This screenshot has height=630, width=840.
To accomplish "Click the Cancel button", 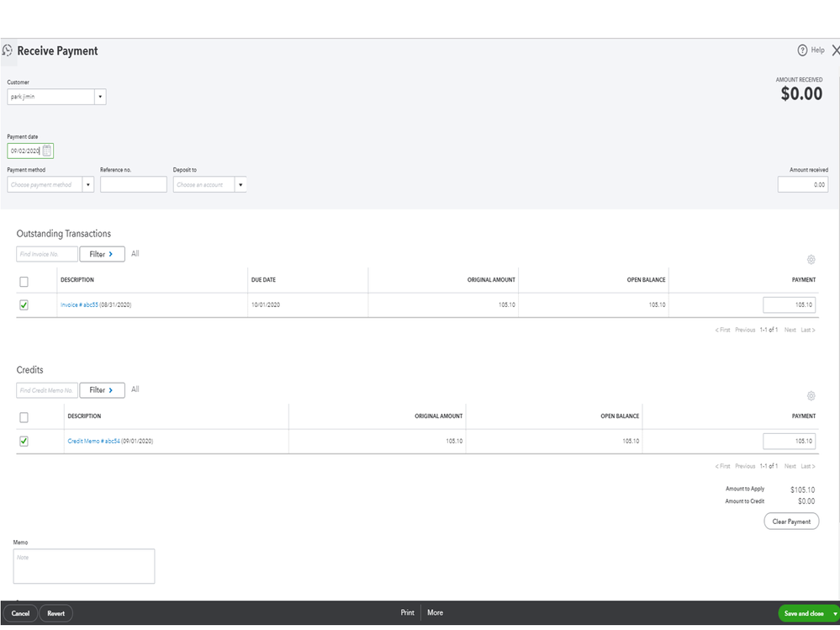I will pyautogui.click(x=20, y=614).
